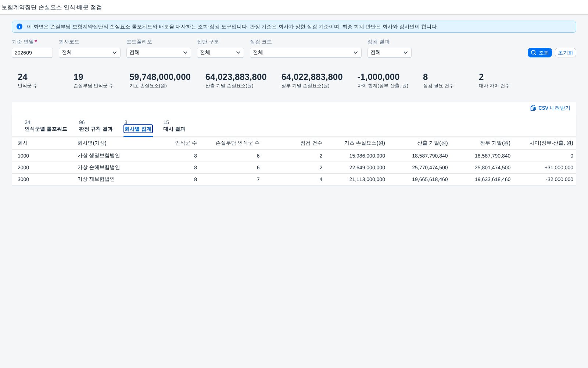The height and width of the screenshot is (368, 588).
Task: Click 손실부담 인식군 수 column header
Action: (x=237, y=143)
